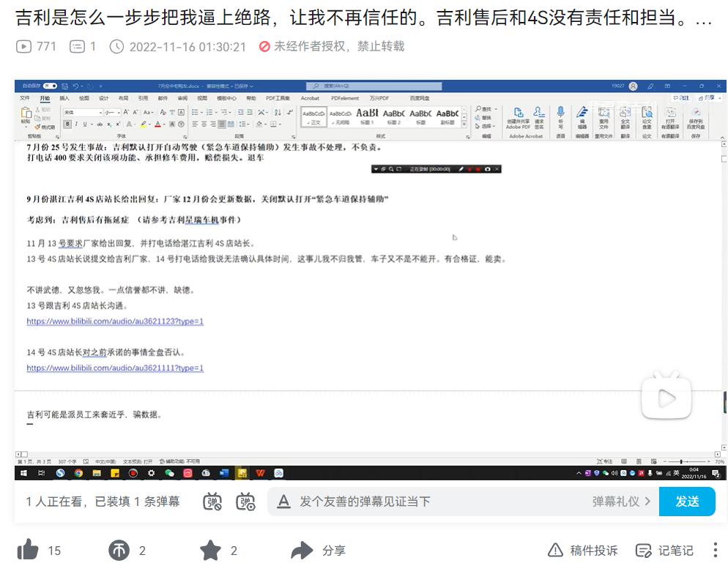Open the 共享 Share dropdown in Word
Viewport: 728px width, 574px height.
click(710, 98)
